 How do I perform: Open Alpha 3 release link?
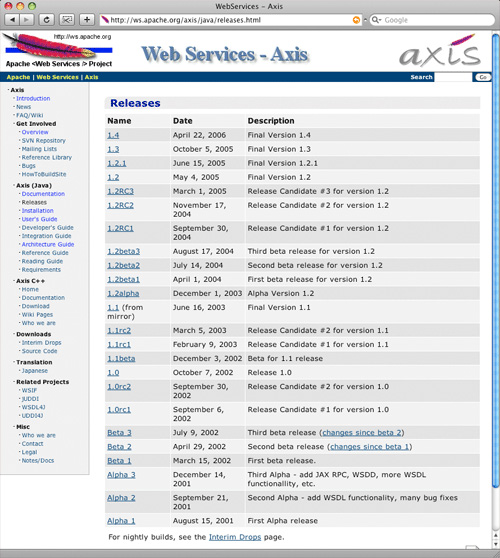click(121, 475)
